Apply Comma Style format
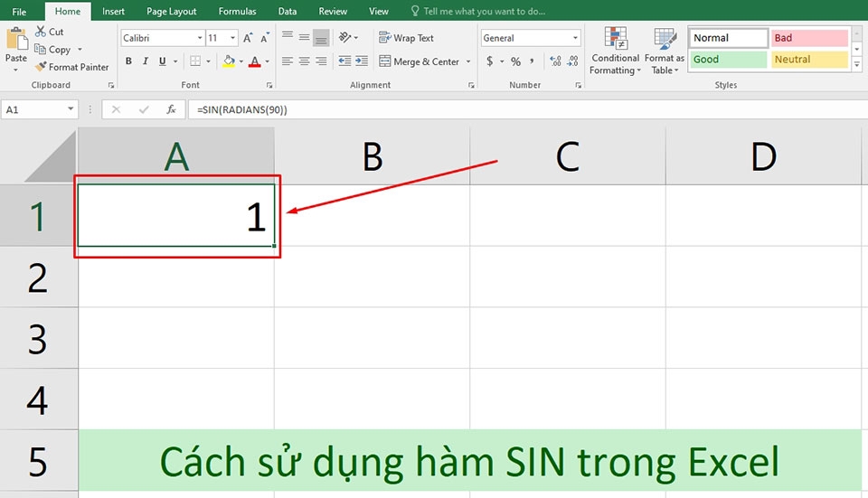Screen dimensions: 868x498 (x=532, y=61)
